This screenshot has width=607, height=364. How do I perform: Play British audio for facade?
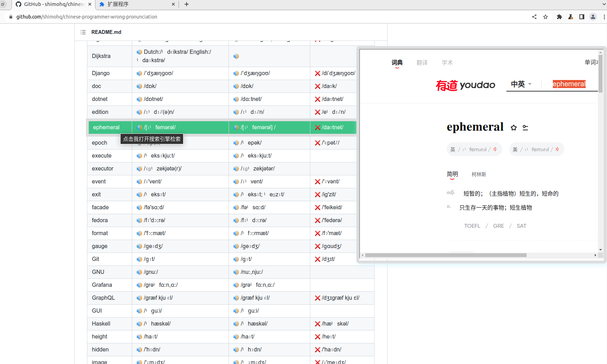pos(139,208)
